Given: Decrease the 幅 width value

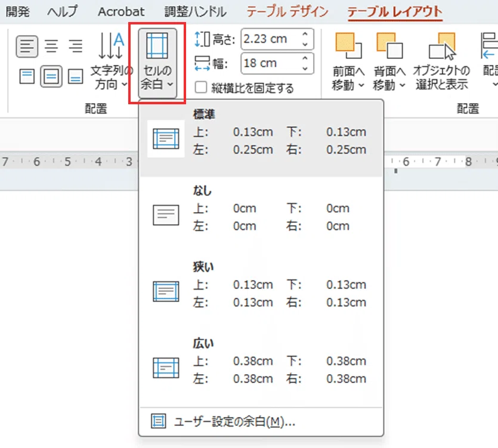Looking at the screenshot, I should pyautogui.click(x=305, y=69).
